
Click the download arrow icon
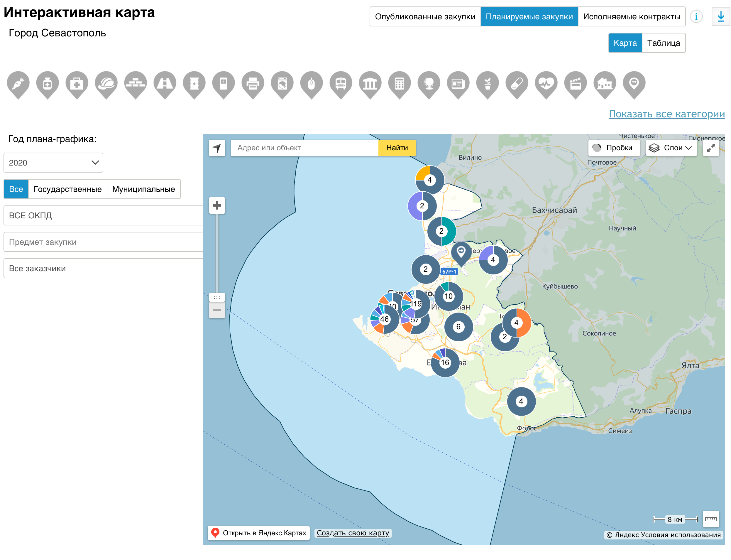click(720, 16)
